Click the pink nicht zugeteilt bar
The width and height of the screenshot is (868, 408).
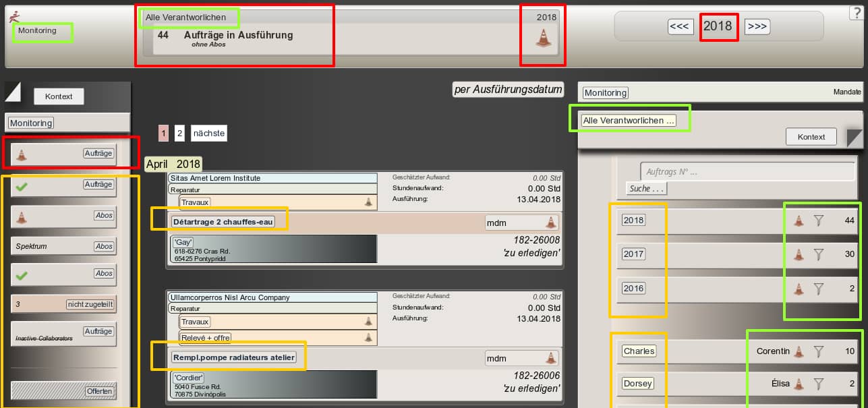pyautogui.click(x=63, y=304)
